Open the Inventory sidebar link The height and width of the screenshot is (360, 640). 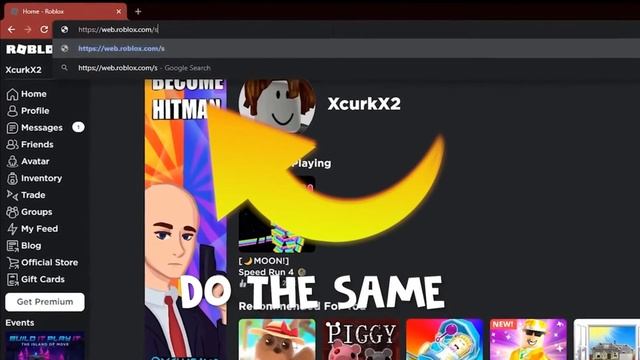coord(42,178)
